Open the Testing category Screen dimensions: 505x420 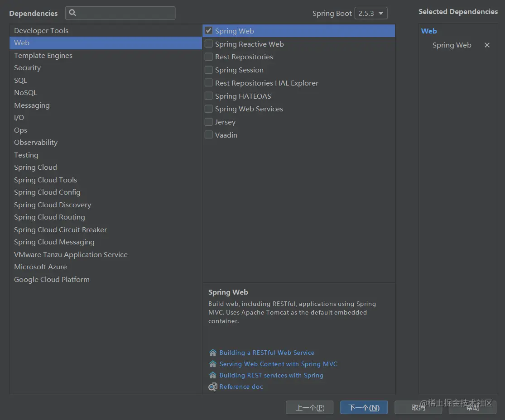(x=106, y=155)
